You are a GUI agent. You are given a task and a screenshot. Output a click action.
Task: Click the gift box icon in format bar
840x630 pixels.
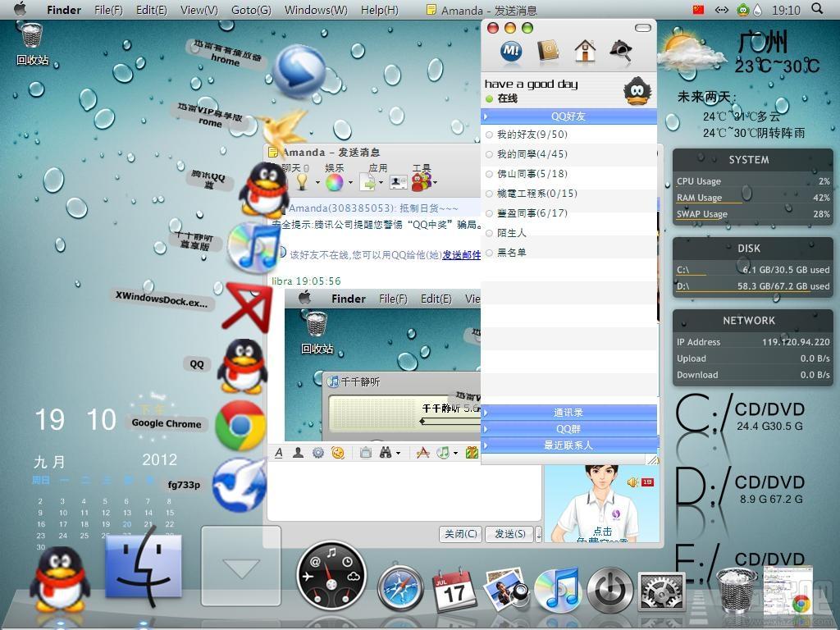tap(472, 453)
